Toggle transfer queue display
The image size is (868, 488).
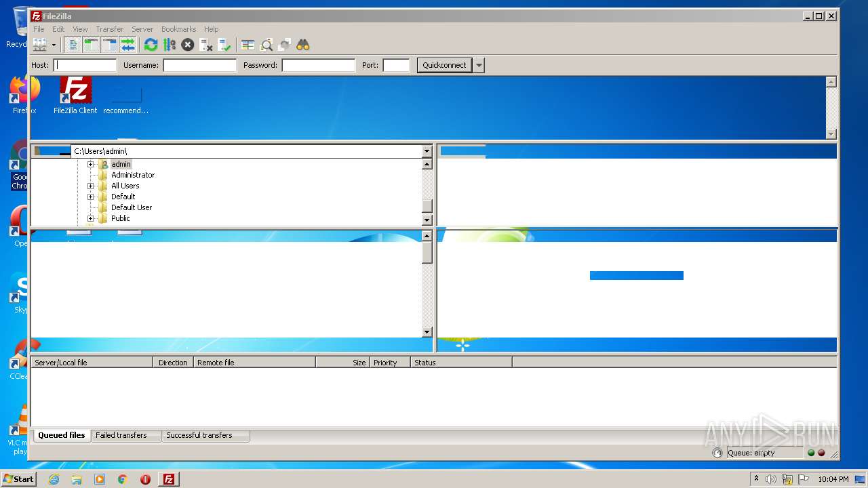(x=127, y=45)
